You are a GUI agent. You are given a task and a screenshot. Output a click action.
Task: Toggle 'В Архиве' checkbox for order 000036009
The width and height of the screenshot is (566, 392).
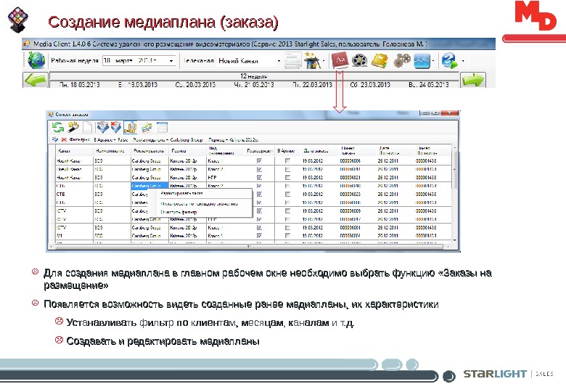[287, 211]
